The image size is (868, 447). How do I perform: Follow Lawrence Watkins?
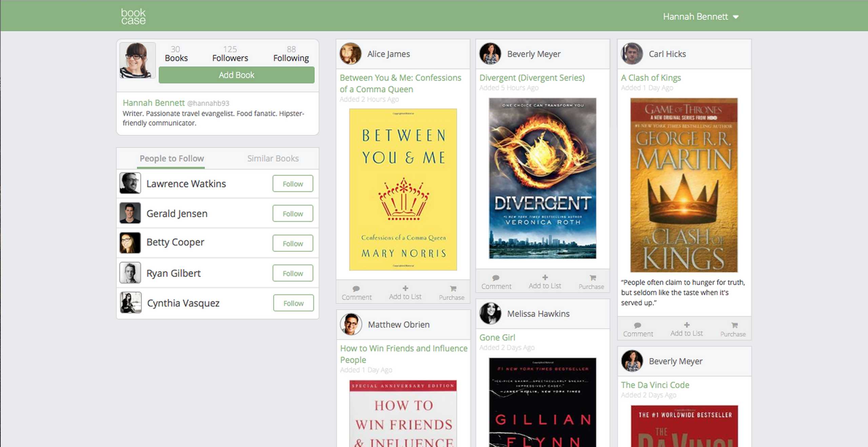coord(293,184)
